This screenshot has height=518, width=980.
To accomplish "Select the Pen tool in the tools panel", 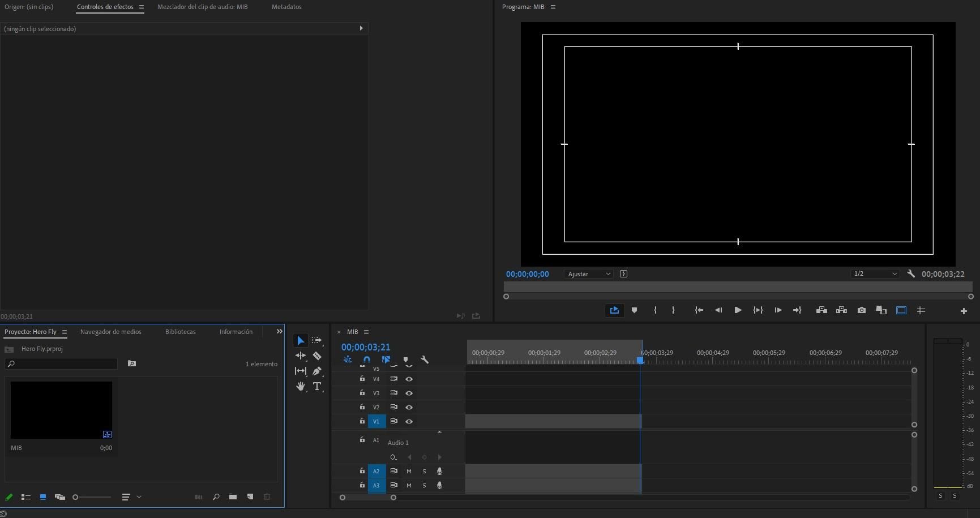I will (x=317, y=371).
